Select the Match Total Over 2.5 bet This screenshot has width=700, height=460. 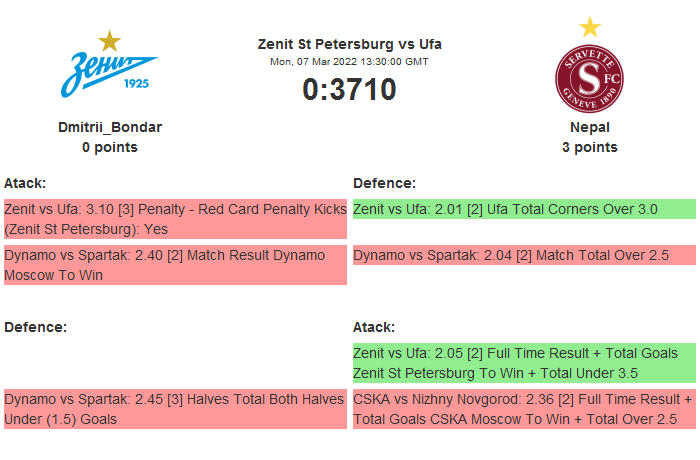pos(523,255)
